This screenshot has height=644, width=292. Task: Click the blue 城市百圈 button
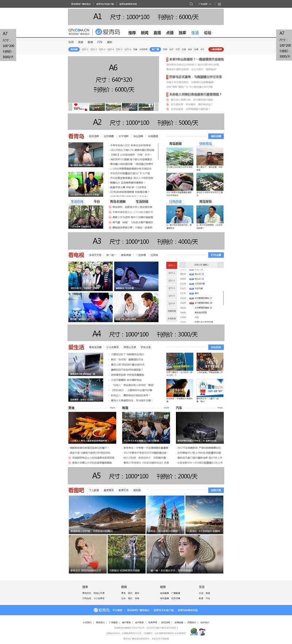216,136
